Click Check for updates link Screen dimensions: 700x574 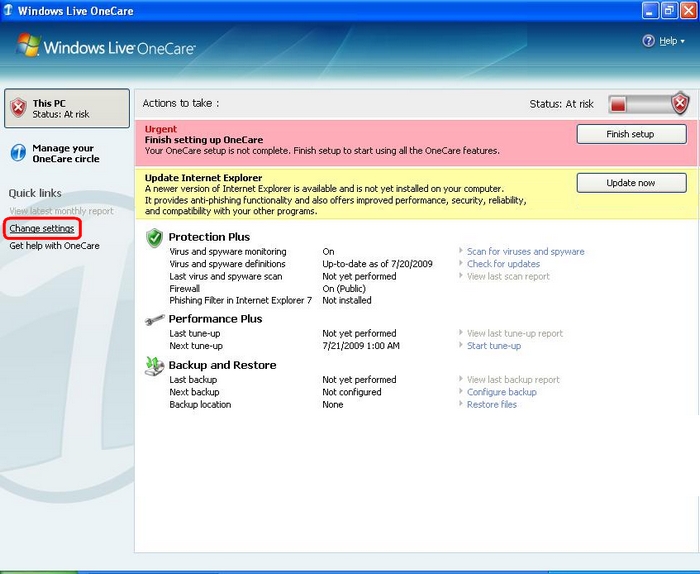pos(503,264)
